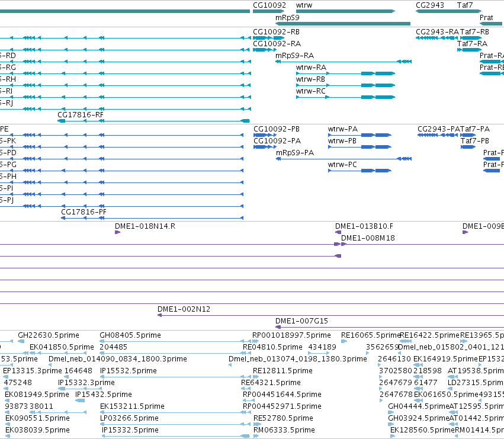Select the RE64321.5prime EST label
The height and width of the screenshot is (439, 504).
click(271, 383)
